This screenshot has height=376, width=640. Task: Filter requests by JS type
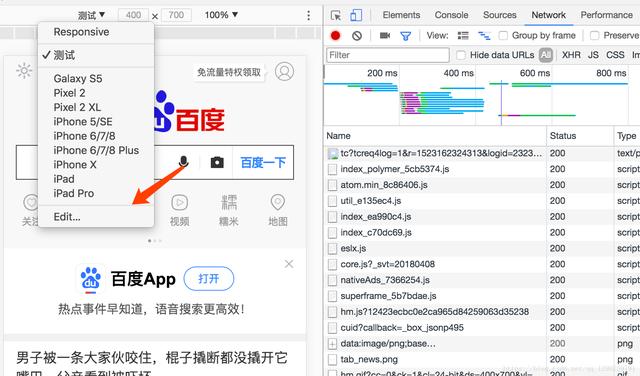click(593, 55)
